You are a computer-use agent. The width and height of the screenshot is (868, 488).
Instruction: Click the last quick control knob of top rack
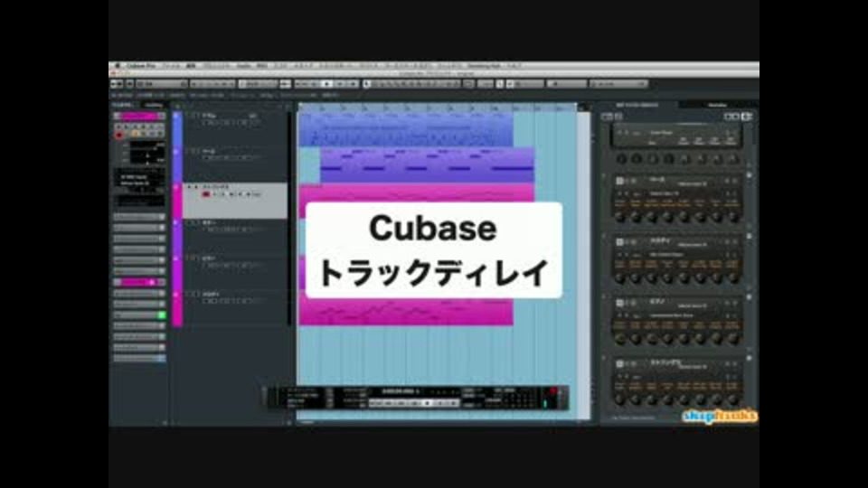[x=733, y=159]
